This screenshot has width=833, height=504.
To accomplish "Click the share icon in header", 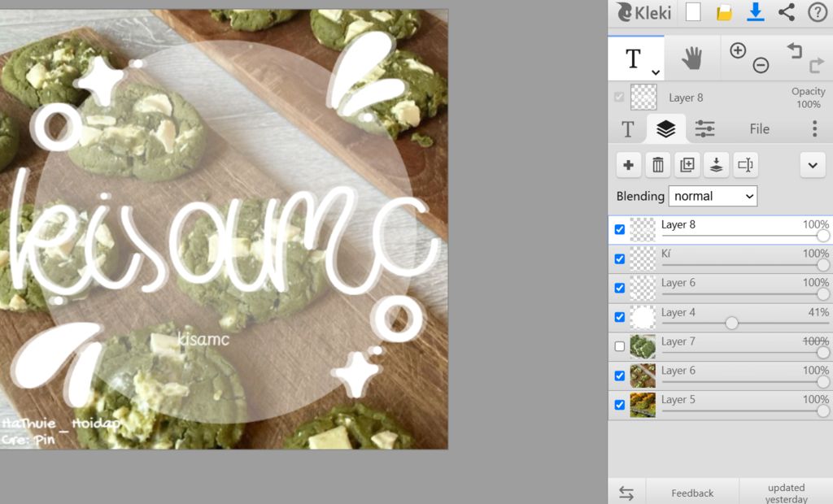I will pyautogui.click(x=787, y=11).
